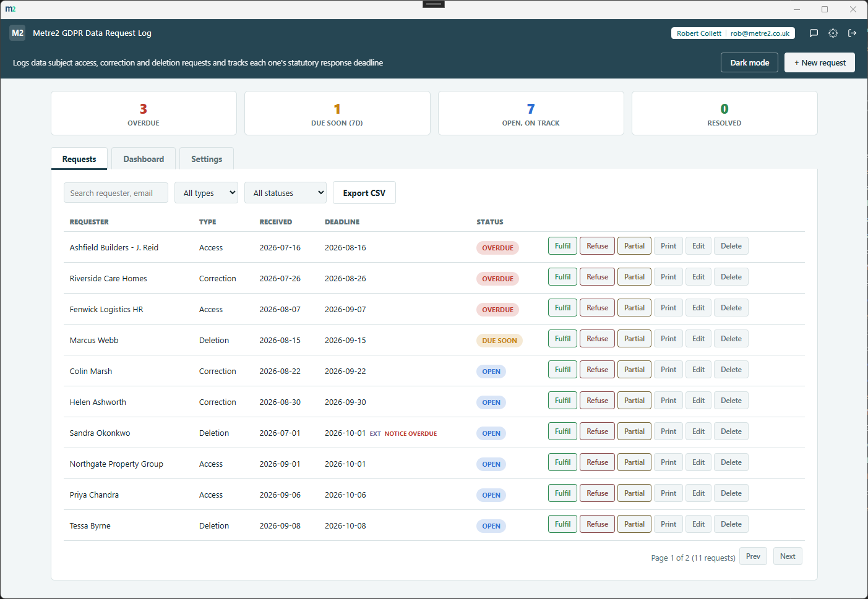Refuse the Northgate Property Group request

tap(597, 462)
